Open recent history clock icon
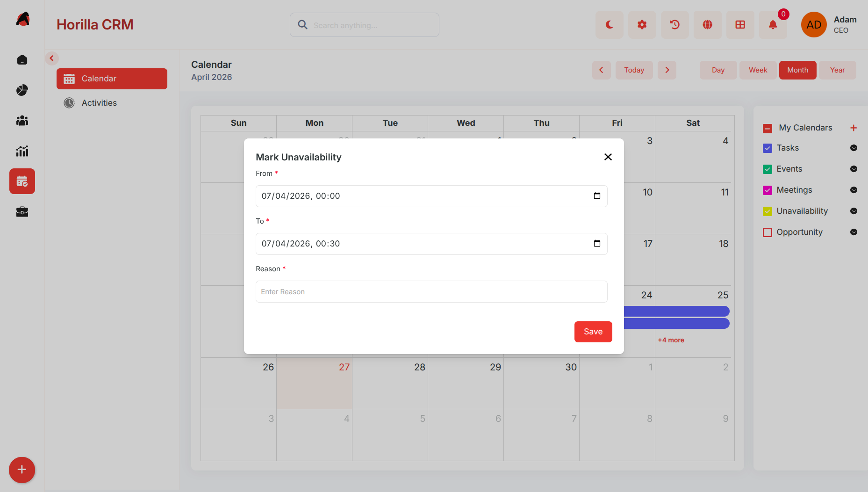Screen dimensions: 868x492 (675, 25)
